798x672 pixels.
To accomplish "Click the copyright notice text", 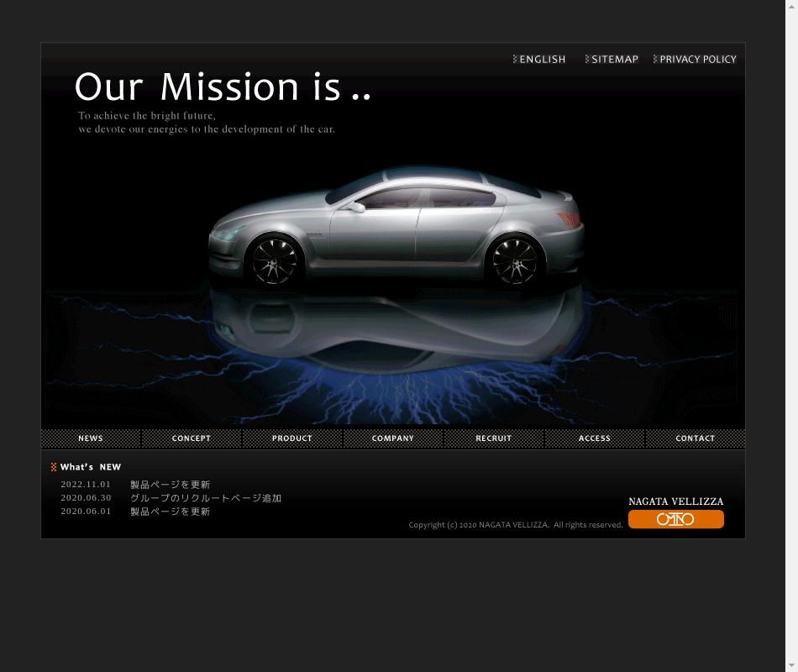I will click(x=515, y=525).
